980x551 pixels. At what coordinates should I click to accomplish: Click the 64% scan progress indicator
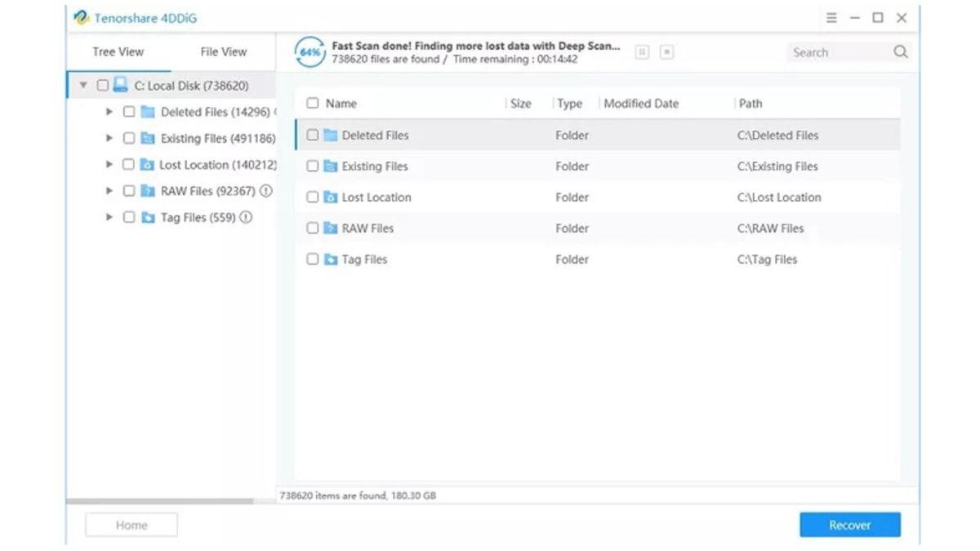tap(310, 52)
